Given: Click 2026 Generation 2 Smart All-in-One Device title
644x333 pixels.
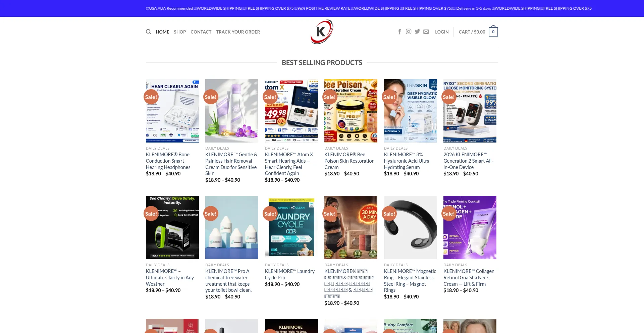Looking at the screenshot, I should [468, 161].
